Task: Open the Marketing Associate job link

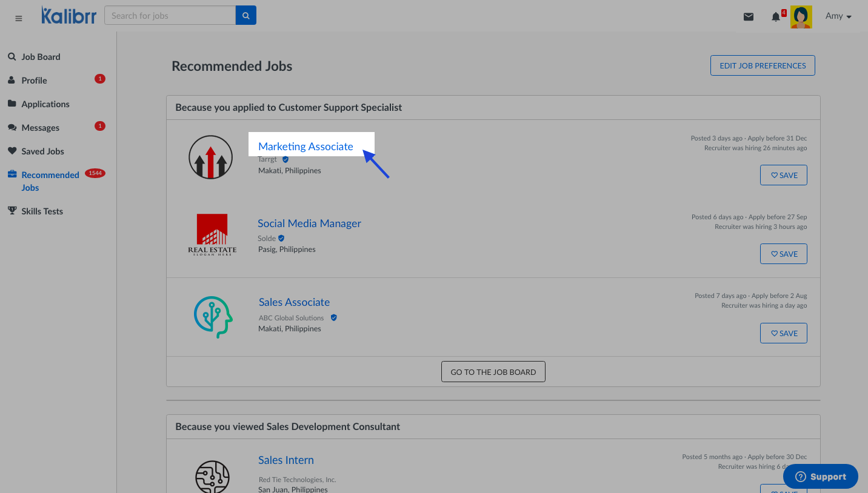Action: pos(305,147)
